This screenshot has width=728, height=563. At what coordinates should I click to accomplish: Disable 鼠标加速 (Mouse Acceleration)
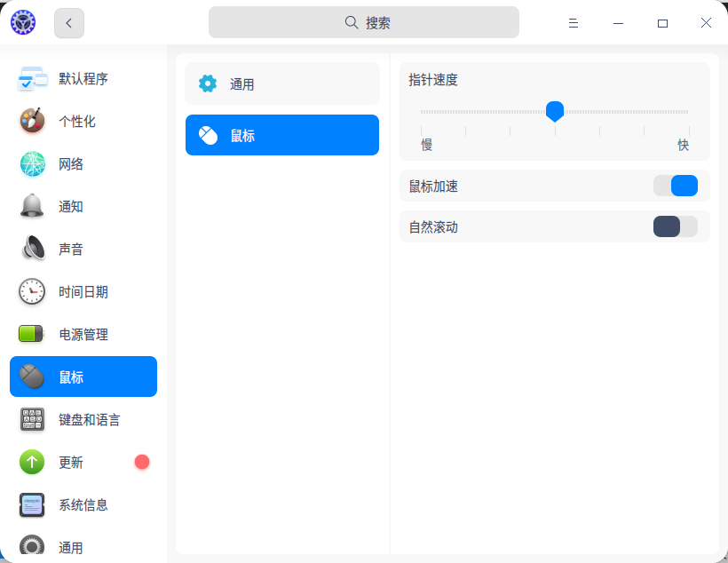coord(676,186)
